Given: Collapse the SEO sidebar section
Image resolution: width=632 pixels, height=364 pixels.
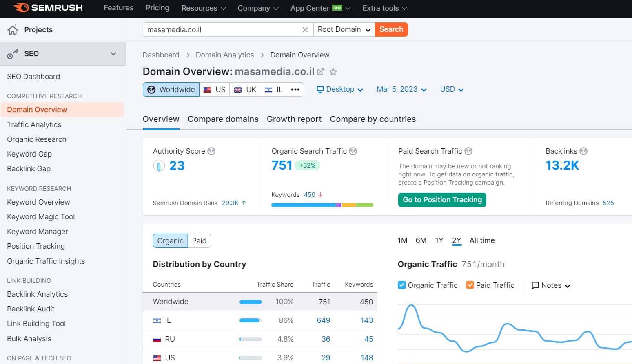Looking at the screenshot, I should coord(113,54).
